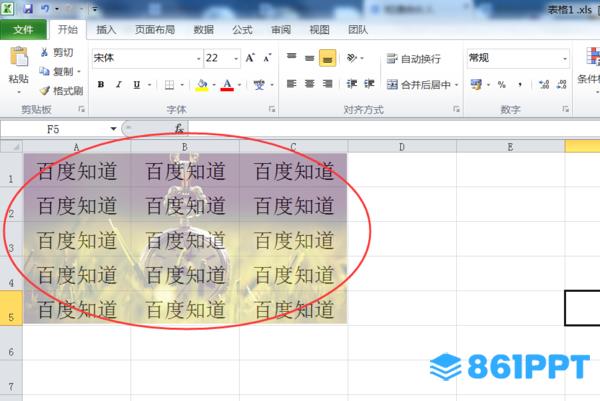Open clipboard group dialog launcher
The width and height of the screenshot is (600, 401).
tap(82, 109)
